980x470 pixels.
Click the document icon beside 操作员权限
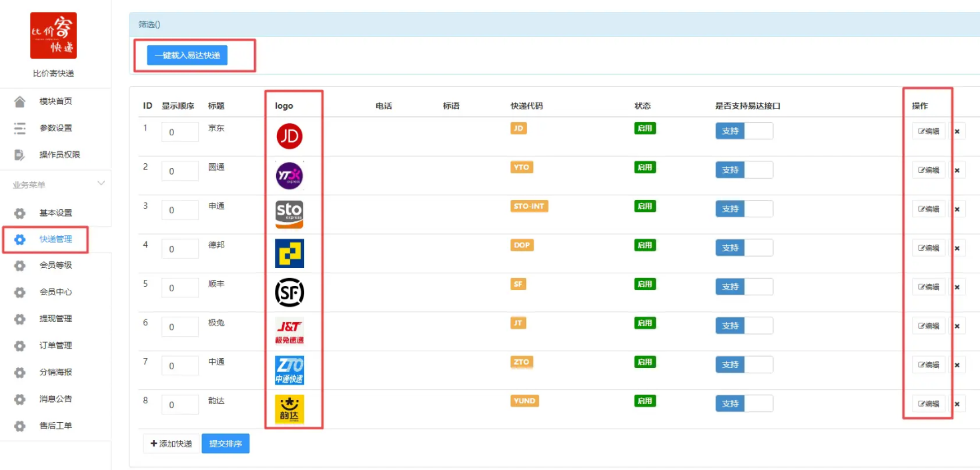20,155
